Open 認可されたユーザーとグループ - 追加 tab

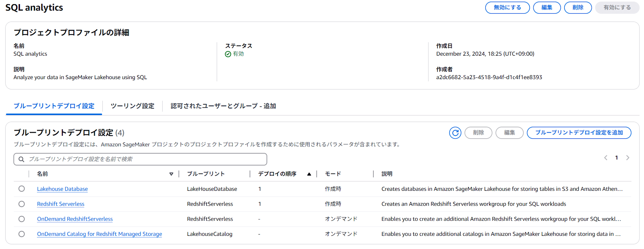pos(223,106)
